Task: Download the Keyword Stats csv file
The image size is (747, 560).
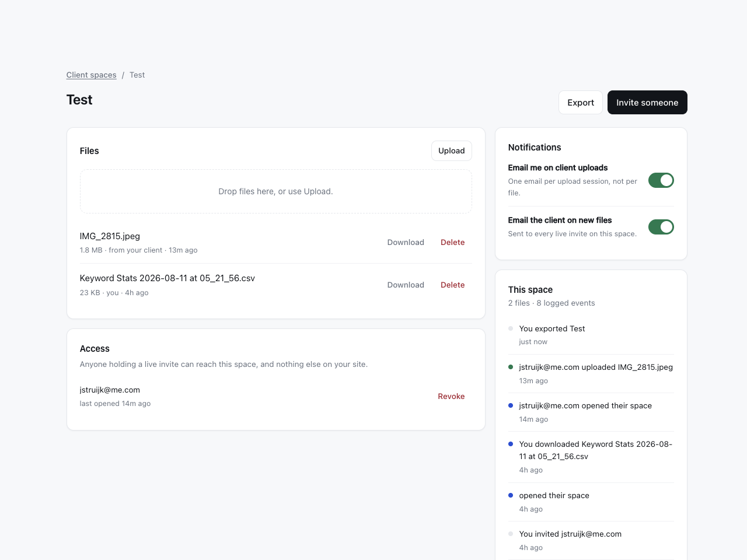Action: pyautogui.click(x=406, y=285)
